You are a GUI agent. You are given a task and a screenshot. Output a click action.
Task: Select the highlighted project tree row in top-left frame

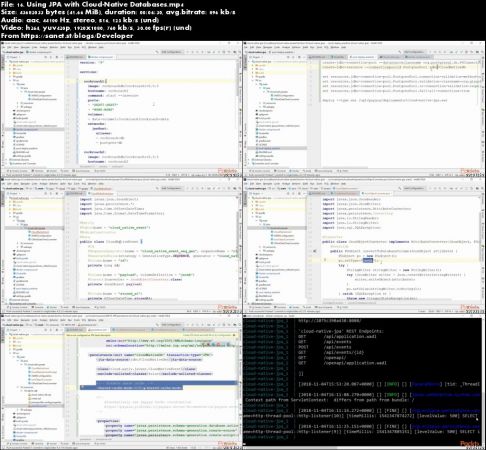pos(35,129)
